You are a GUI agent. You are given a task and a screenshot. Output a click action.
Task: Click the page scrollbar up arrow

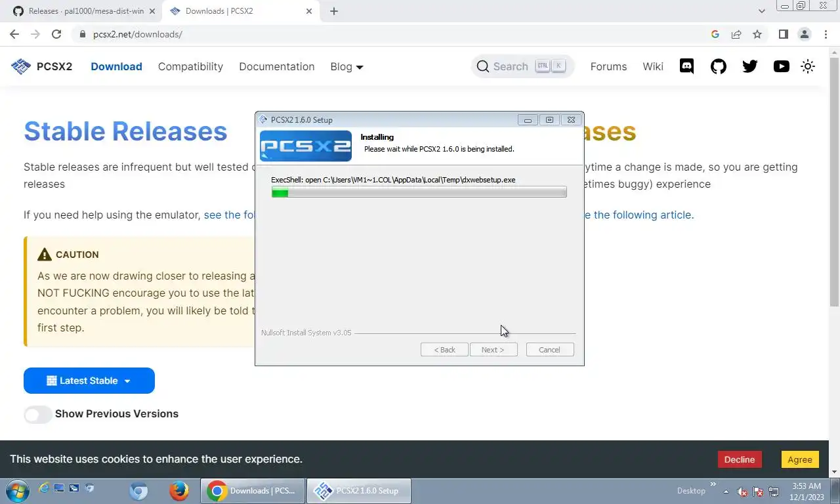pyautogui.click(x=835, y=52)
